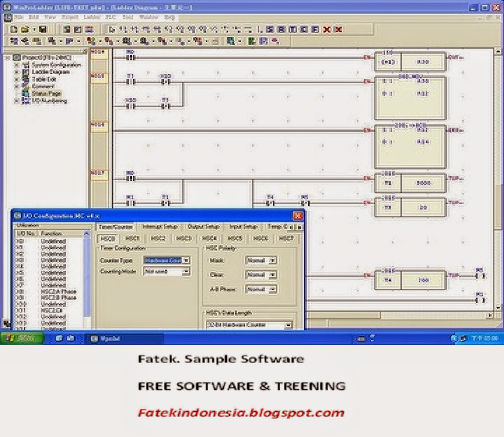Viewport: 504px width, 437px height.
Task: Select the normally open contact tool
Action: [x=123, y=30]
